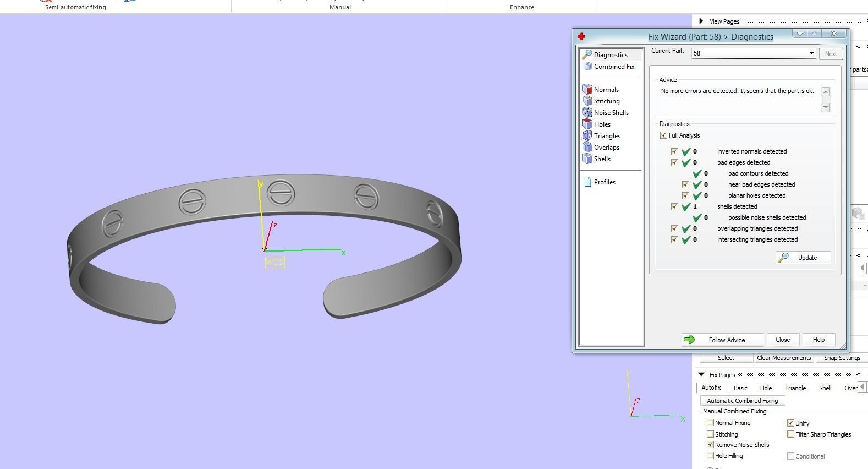Uncheck Remove Noise Shells

[710, 445]
